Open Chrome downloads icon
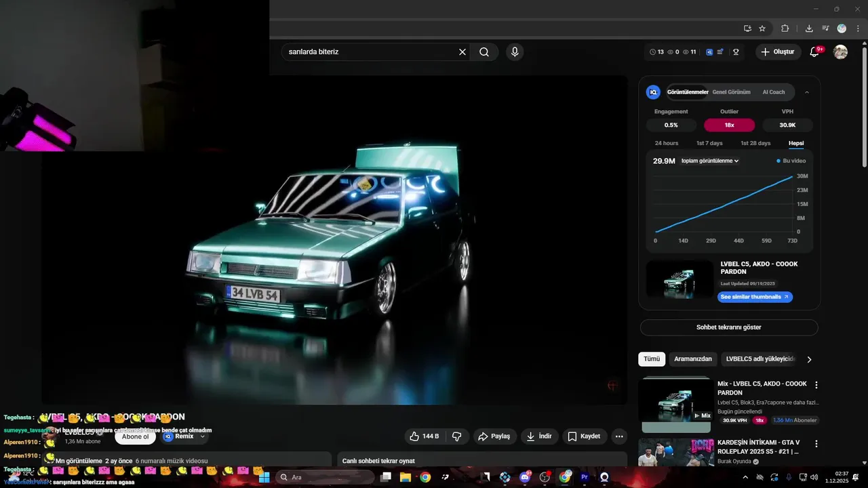The width and height of the screenshot is (868, 488). pyautogui.click(x=809, y=28)
